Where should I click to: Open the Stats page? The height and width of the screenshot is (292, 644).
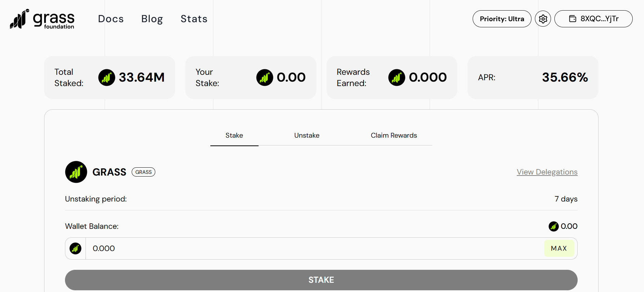coord(194,19)
